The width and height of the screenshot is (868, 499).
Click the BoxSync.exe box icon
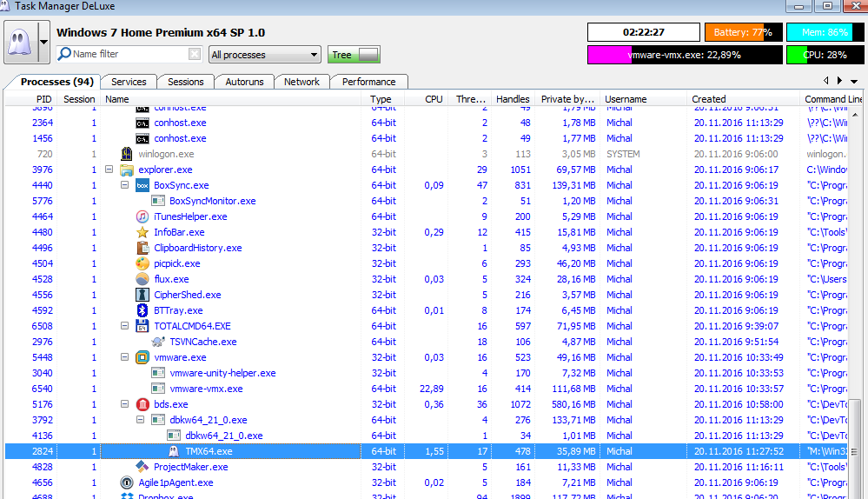[x=142, y=185]
